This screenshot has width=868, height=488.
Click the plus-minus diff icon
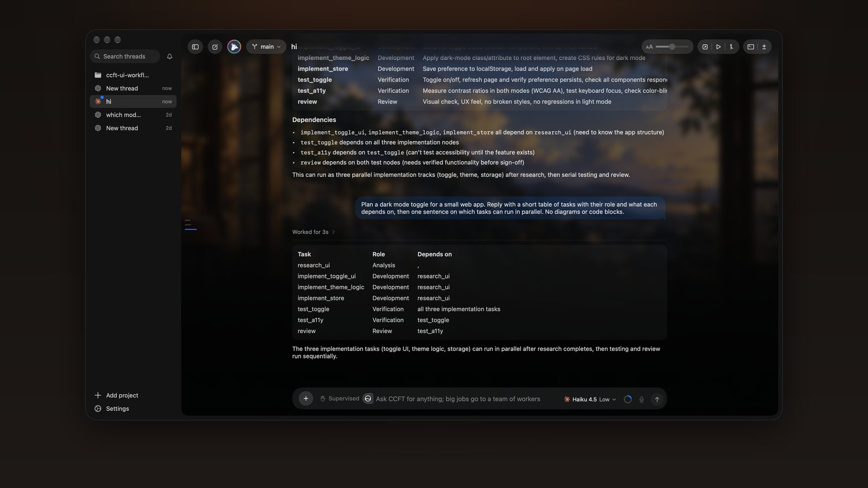[764, 47]
